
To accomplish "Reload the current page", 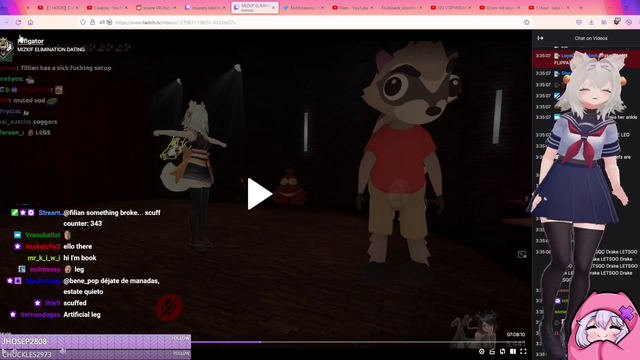I will 18,22.
